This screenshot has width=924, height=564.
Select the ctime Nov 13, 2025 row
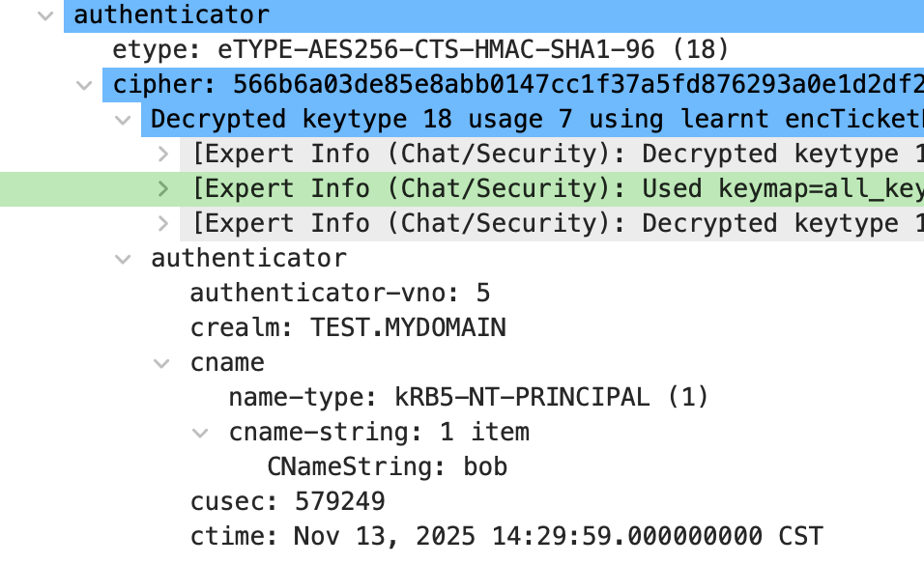(505, 537)
